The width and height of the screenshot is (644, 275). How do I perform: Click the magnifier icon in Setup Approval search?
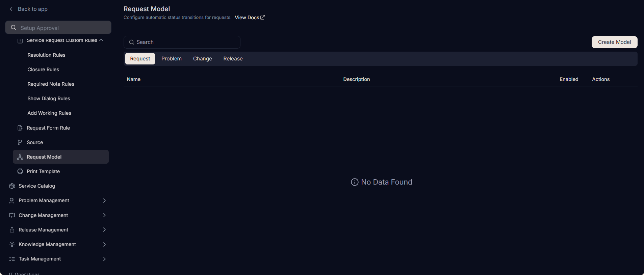click(x=14, y=27)
